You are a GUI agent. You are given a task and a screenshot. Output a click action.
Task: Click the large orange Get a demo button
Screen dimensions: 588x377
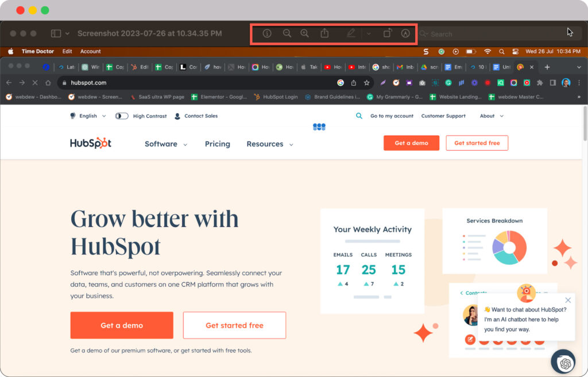tap(122, 325)
